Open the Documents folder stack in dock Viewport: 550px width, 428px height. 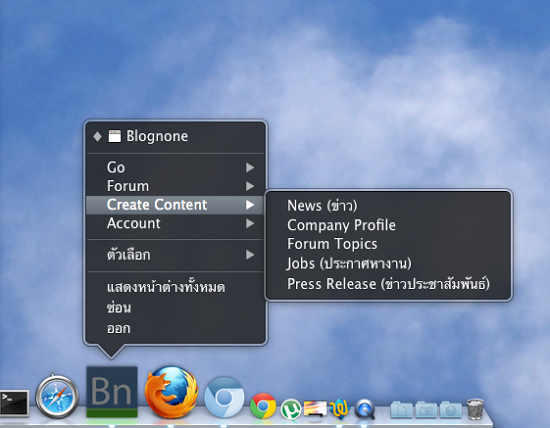click(x=402, y=409)
